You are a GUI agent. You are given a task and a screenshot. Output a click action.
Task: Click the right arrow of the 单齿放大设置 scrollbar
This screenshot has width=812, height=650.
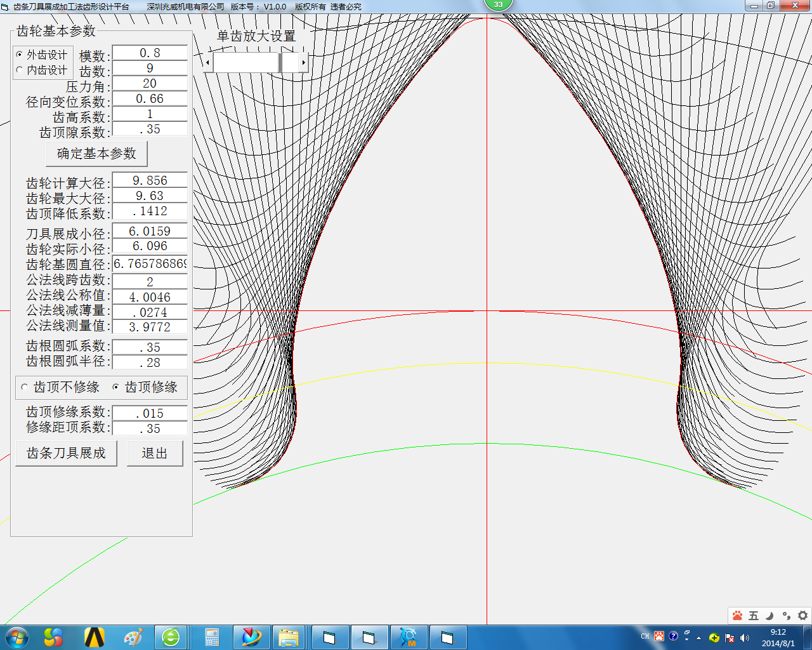coord(303,62)
